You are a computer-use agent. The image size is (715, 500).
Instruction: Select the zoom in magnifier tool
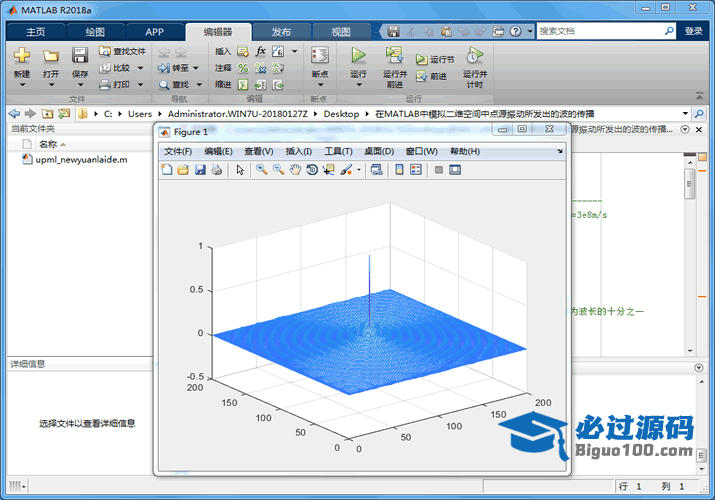click(262, 170)
